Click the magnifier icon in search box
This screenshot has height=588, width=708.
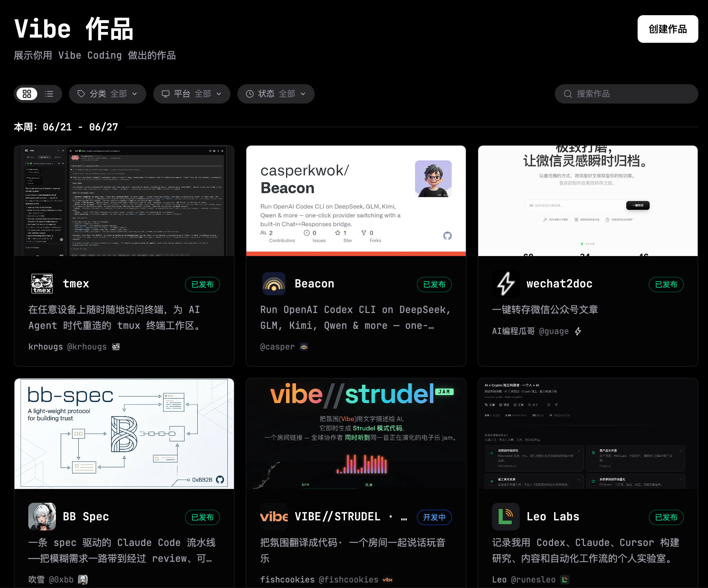pyautogui.click(x=568, y=94)
